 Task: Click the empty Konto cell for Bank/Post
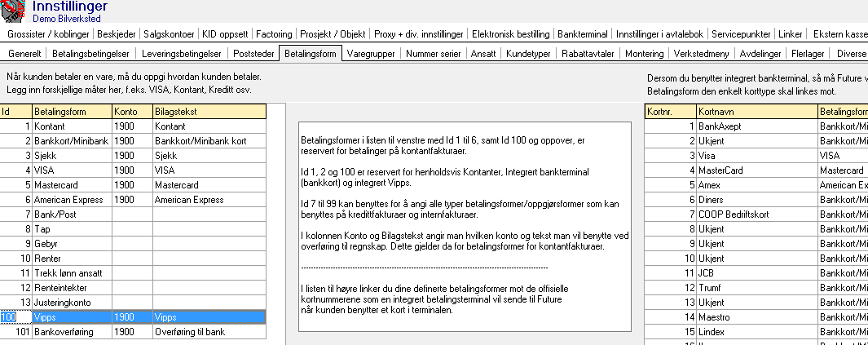[132, 215]
